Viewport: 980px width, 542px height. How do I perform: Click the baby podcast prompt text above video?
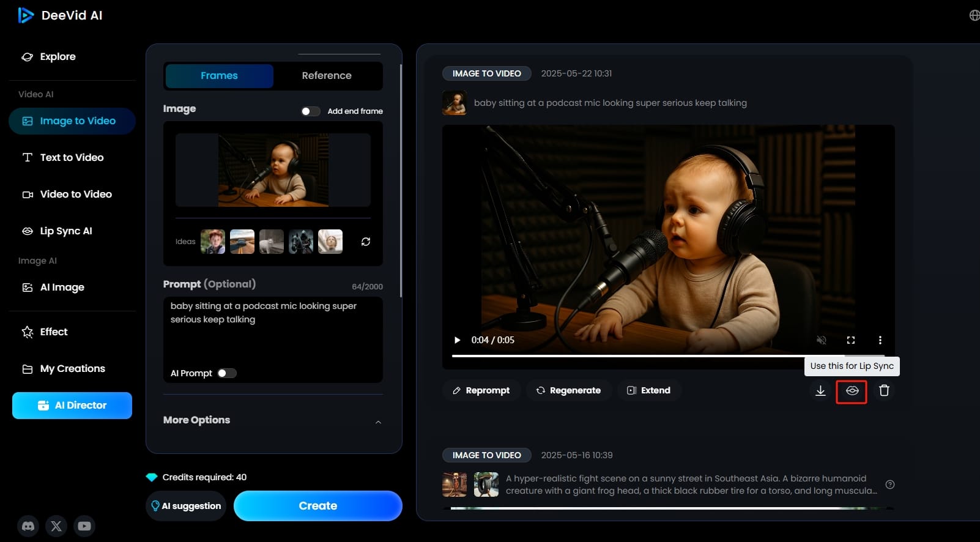coord(611,103)
